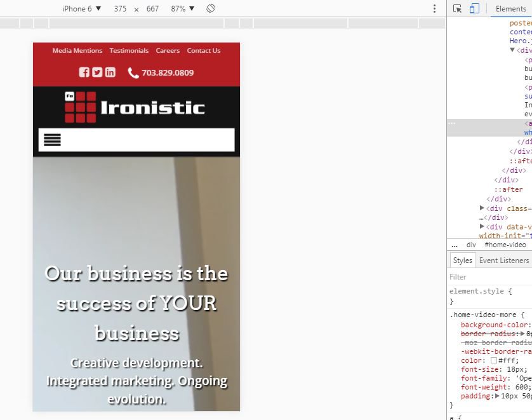The width and height of the screenshot is (532, 420).
Task: Expand the border-radius shorthand triangle
Action: click(x=522, y=334)
